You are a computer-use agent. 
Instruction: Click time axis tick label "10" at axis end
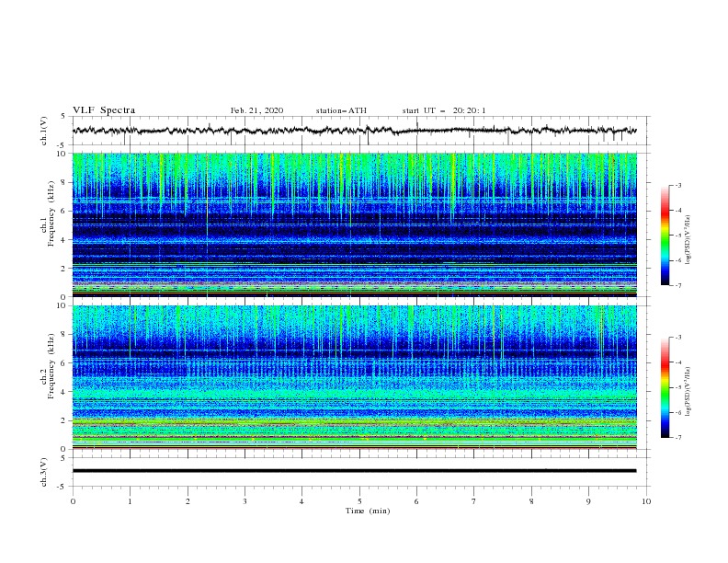click(646, 501)
